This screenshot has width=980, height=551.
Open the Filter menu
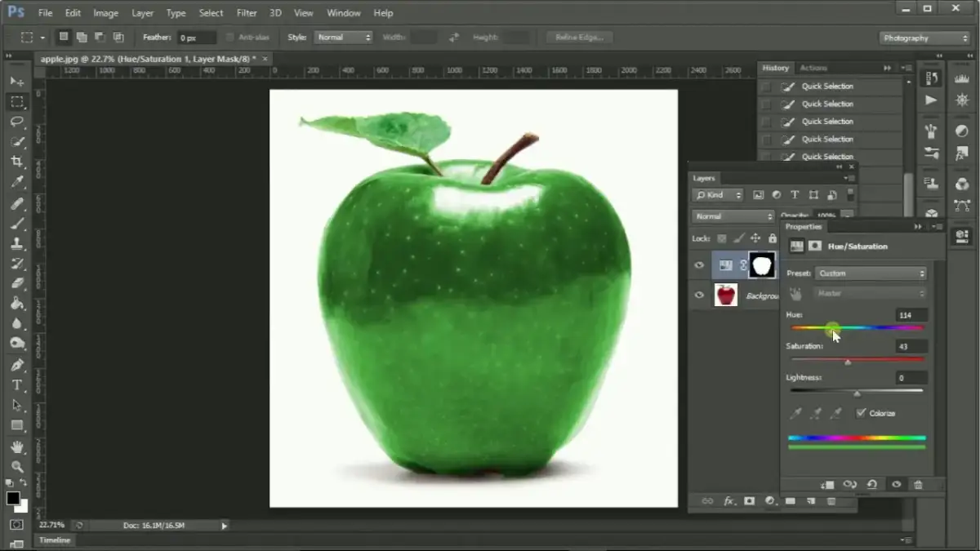(x=247, y=12)
